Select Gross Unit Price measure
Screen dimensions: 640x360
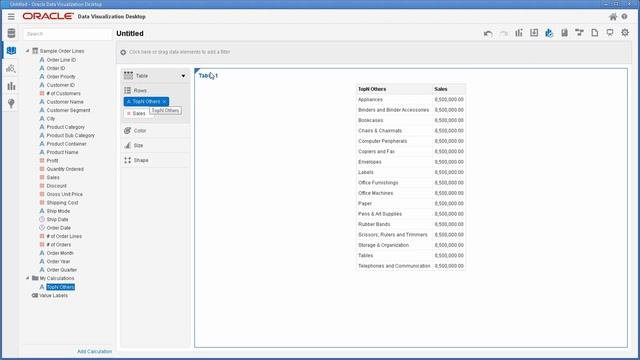tap(64, 194)
